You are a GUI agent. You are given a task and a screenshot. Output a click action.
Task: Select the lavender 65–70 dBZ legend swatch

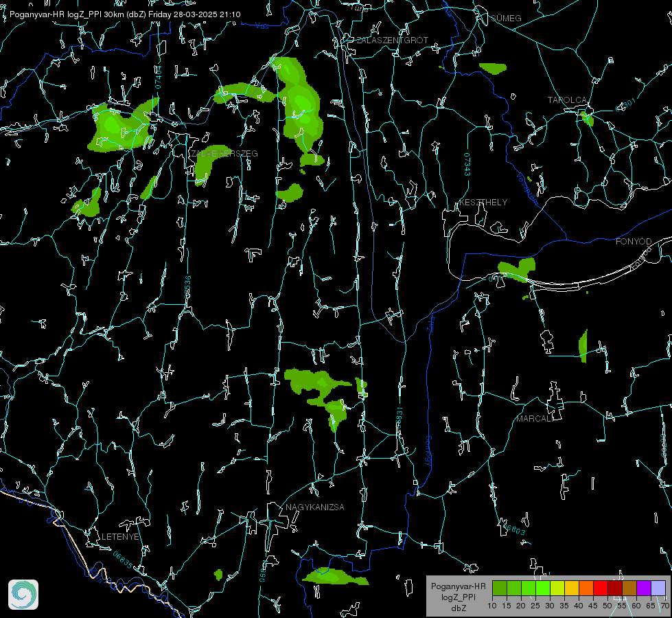tap(658, 588)
